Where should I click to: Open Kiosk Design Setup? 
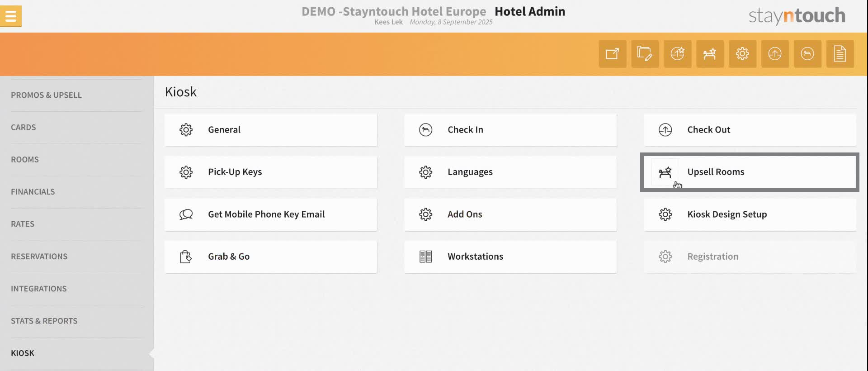pos(750,214)
